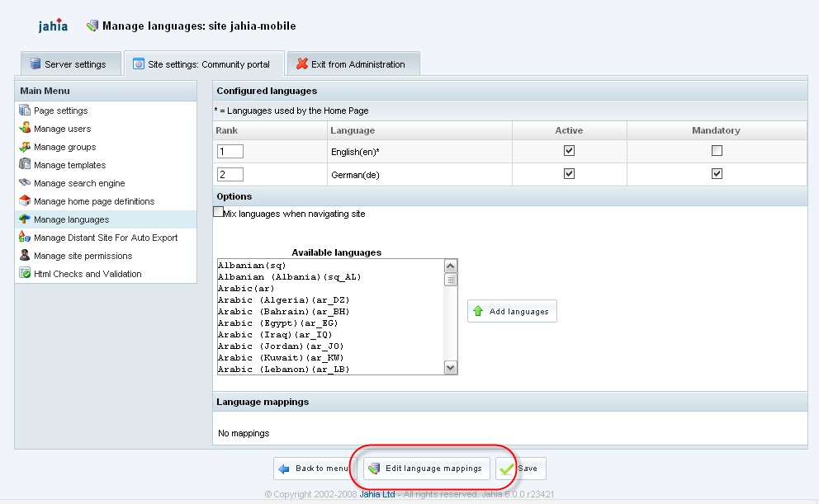Toggle Active checkbox for German
Viewport: 819px width, 504px height.
point(570,174)
